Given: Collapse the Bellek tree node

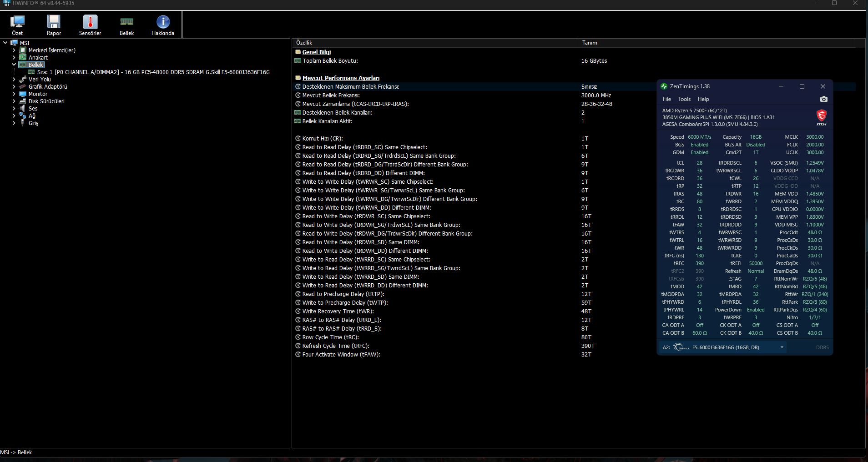Looking at the screenshot, I should 14,65.
